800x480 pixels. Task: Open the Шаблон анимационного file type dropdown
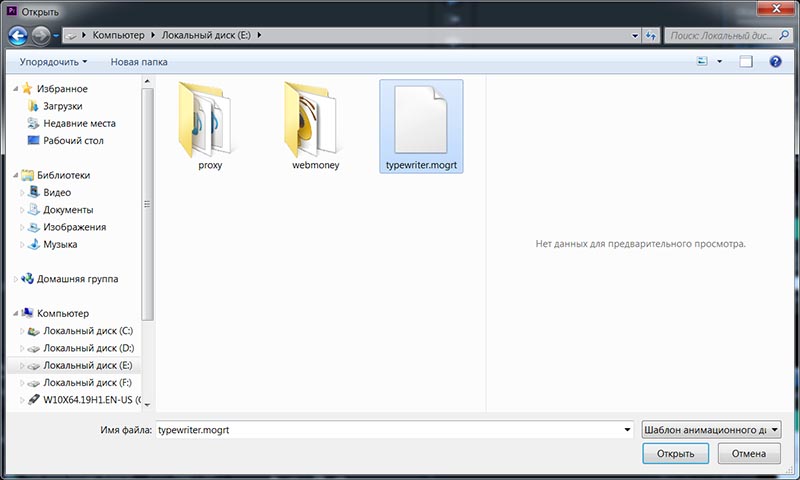point(711,430)
